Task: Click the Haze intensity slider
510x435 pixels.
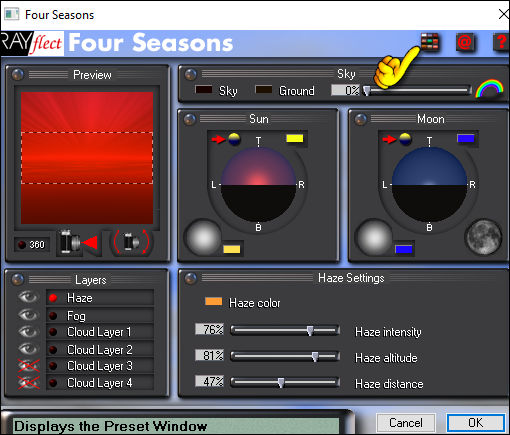Action: 285,330
